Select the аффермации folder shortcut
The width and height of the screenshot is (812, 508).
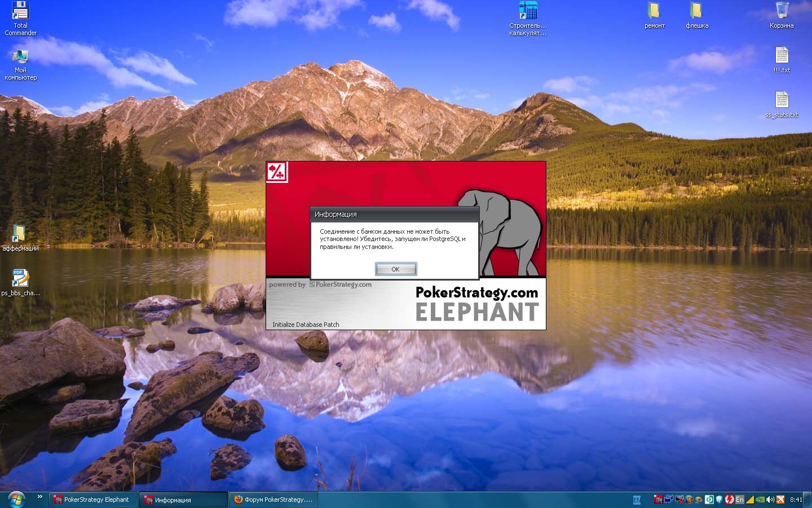(x=20, y=238)
